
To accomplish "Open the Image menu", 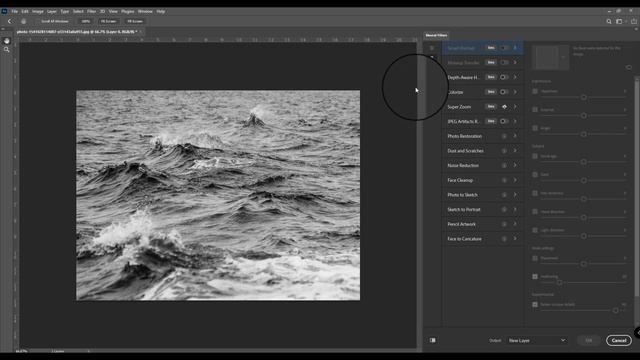I will 38,11.
